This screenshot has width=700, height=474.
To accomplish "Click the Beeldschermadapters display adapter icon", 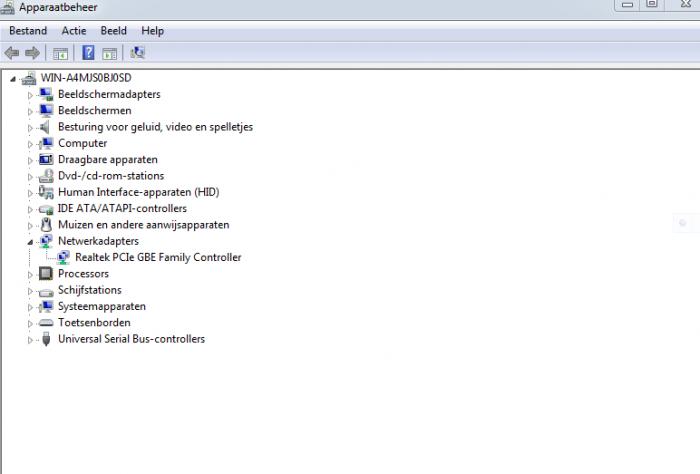I will coord(46,94).
